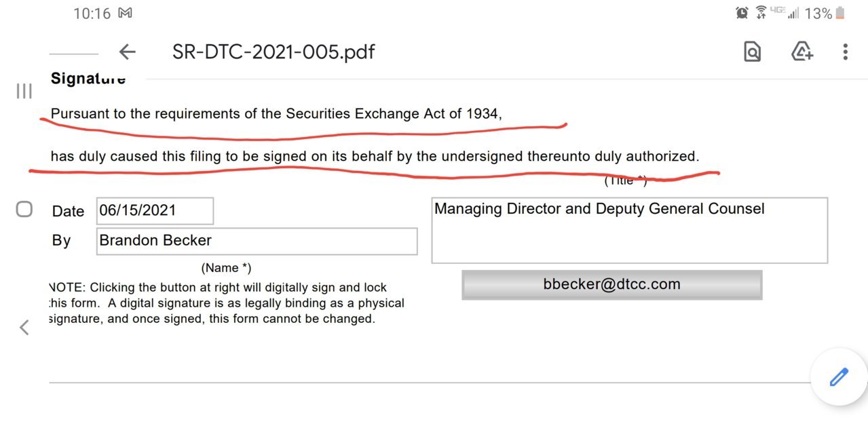The height and width of the screenshot is (422, 868).
Task: Open the three-dot overflow menu
Action: coord(845,52)
